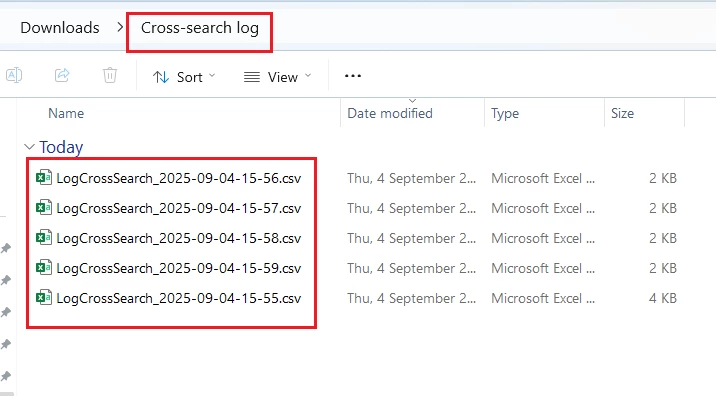Screen dimensions: 716x396
Task: Click the Rename toolbar icon
Action: click(x=14, y=75)
